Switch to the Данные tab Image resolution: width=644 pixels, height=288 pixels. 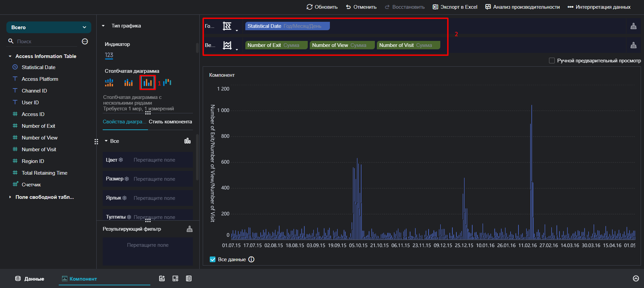30,279
